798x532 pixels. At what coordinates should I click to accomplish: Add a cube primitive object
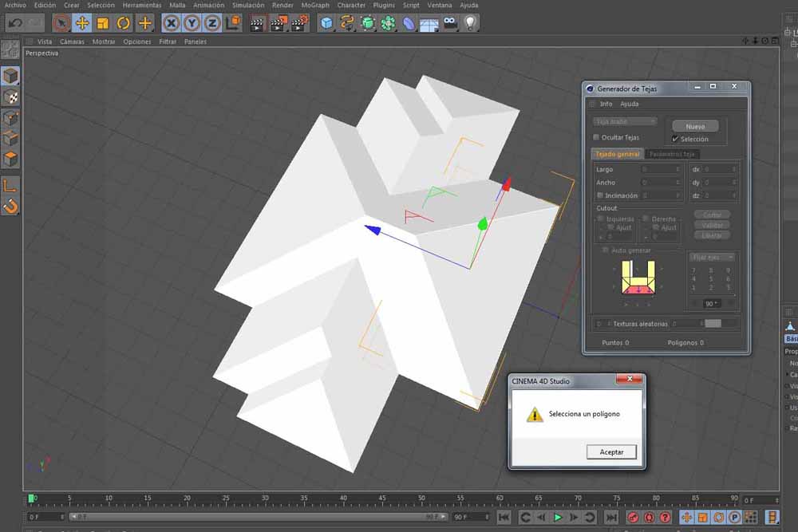[x=326, y=23]
